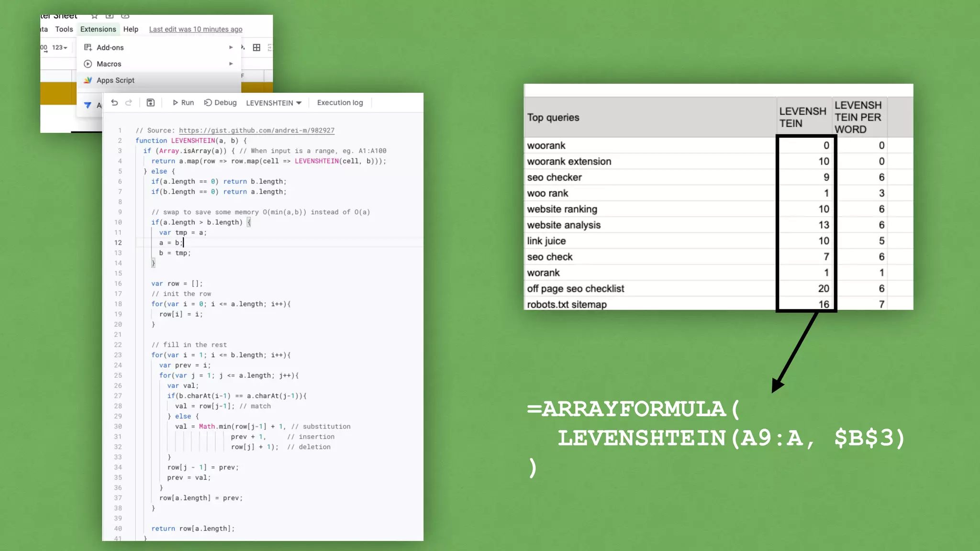Click the 'row[a.length] = prev;' line
The height and width of the screenshot is (551, 980).
tap(200, 498)
